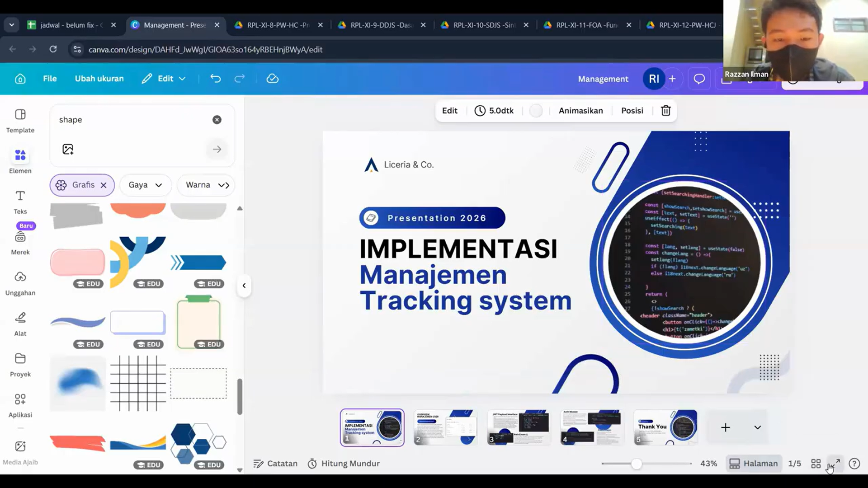This screenshot has width=868, height=488.
Task: Click the undo arrow icon
Action: click(x=215, y=79)
